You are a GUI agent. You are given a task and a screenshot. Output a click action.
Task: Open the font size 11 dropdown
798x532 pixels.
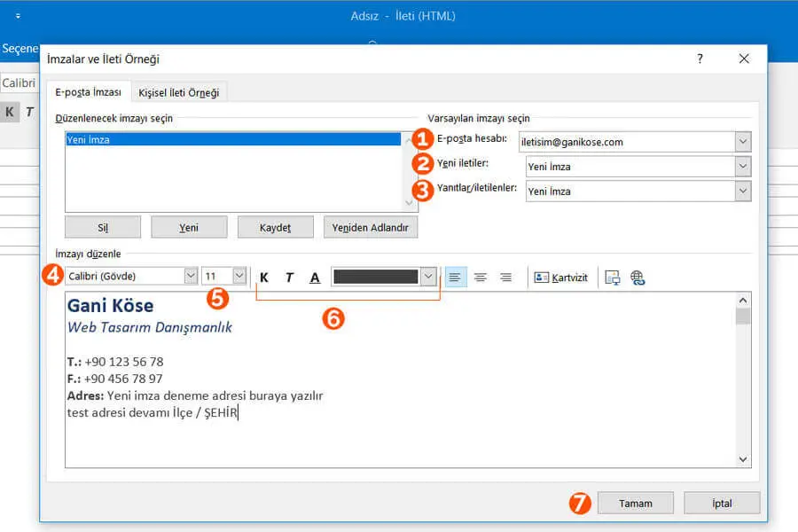(239, 276)
